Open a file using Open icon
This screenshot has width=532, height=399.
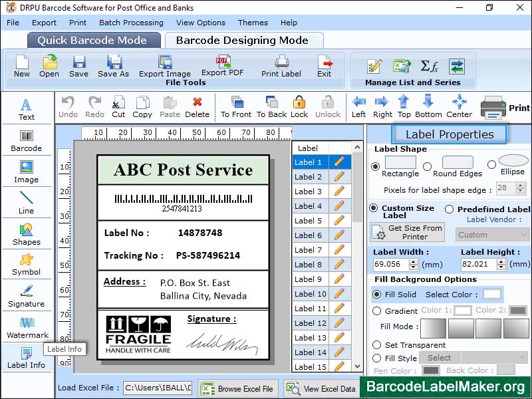click(x=49, y=66)
